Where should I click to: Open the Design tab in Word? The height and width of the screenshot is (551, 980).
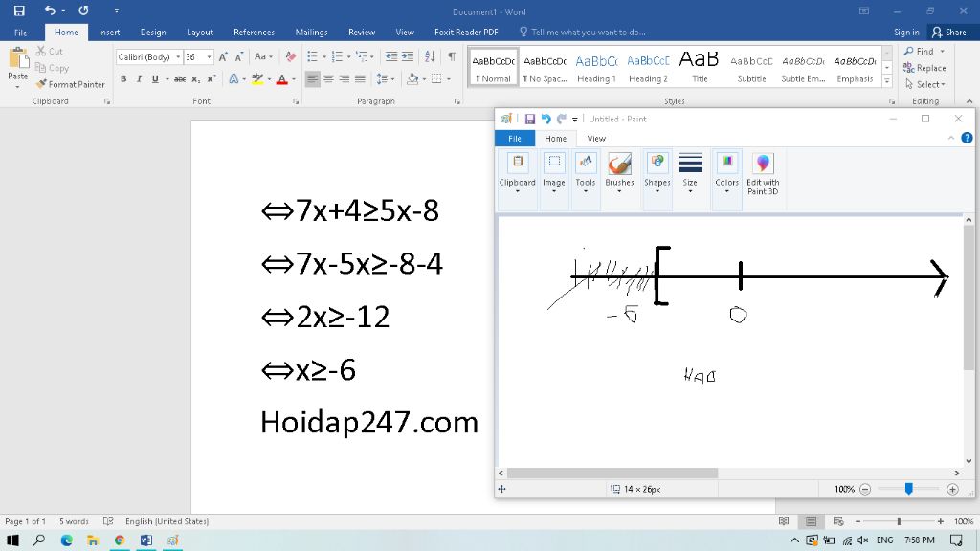coord(153,32)
